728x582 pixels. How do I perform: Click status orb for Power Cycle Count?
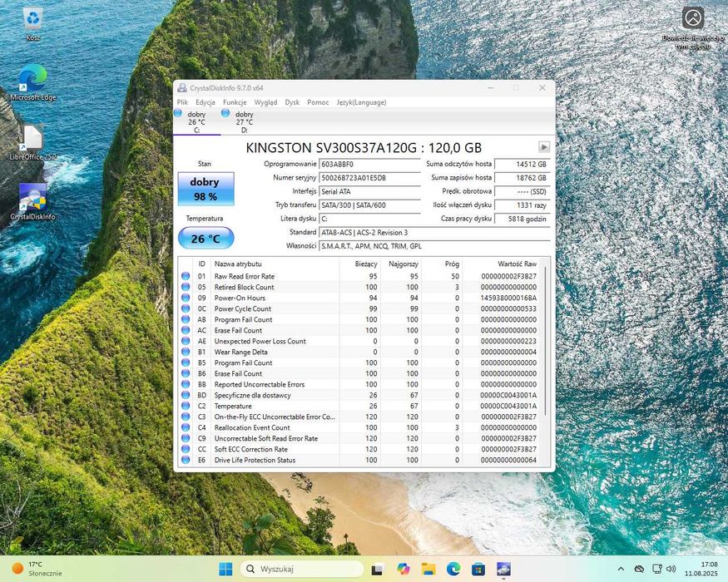click(x=186, y=308)
